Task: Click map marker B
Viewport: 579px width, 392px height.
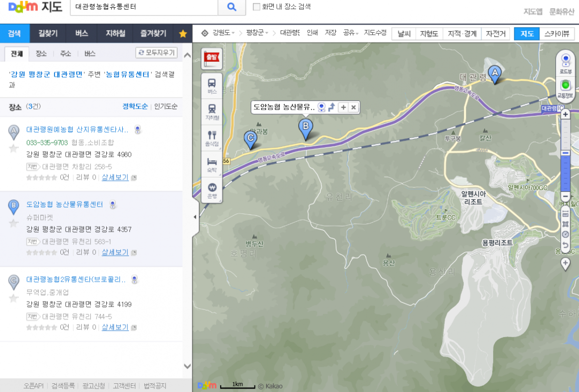Action: coord(305,129)
